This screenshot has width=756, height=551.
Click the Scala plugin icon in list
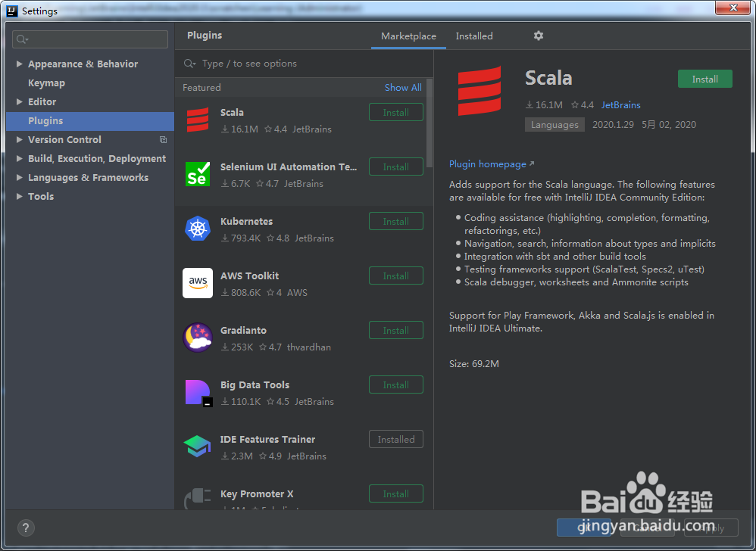click(x=198, y=120)
